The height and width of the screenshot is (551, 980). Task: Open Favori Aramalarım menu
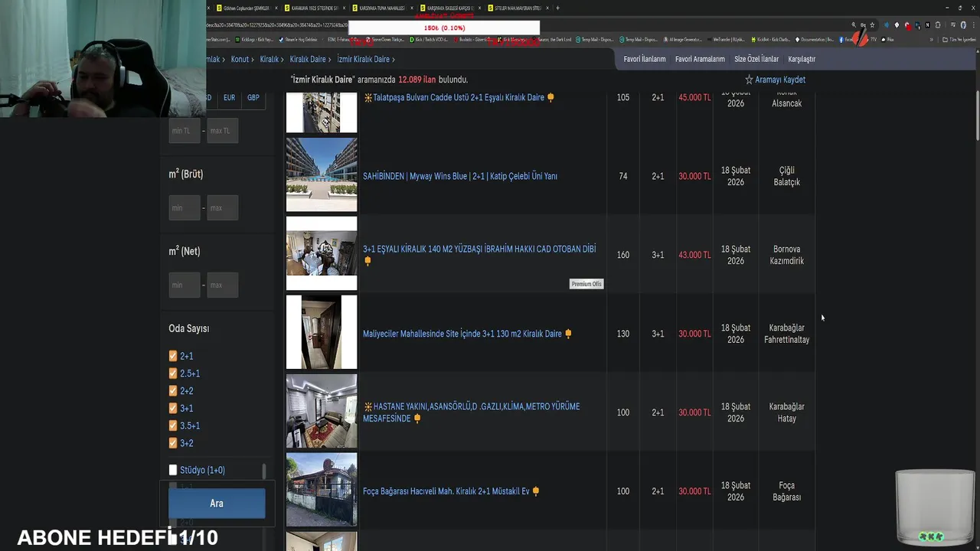(700, 59)
